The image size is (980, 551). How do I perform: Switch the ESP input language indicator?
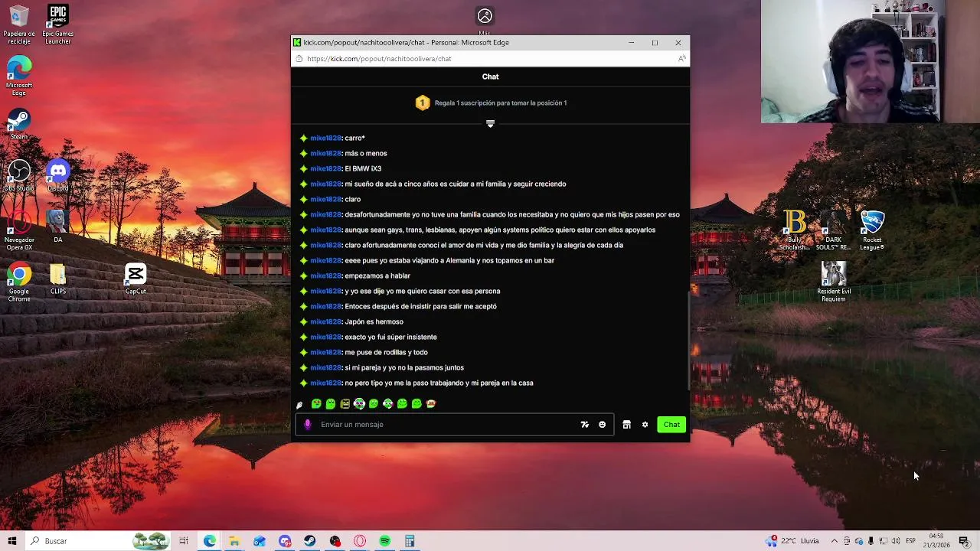point(910,541)
